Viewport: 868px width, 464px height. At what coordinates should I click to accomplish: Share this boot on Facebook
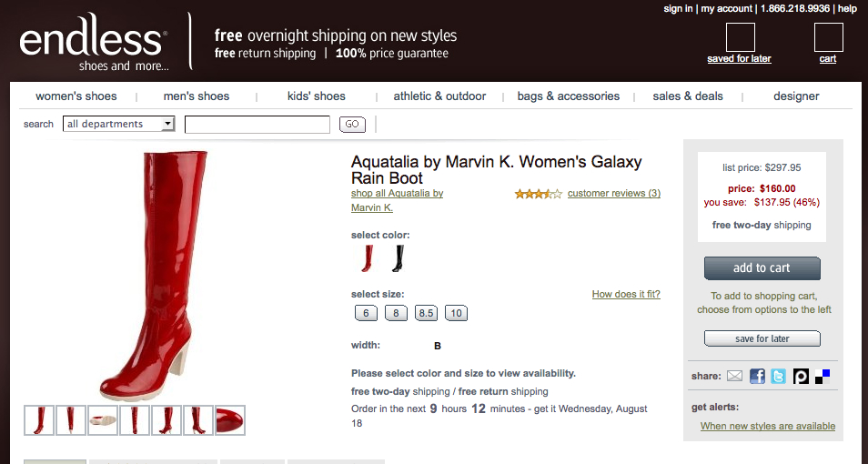(757, 376)
